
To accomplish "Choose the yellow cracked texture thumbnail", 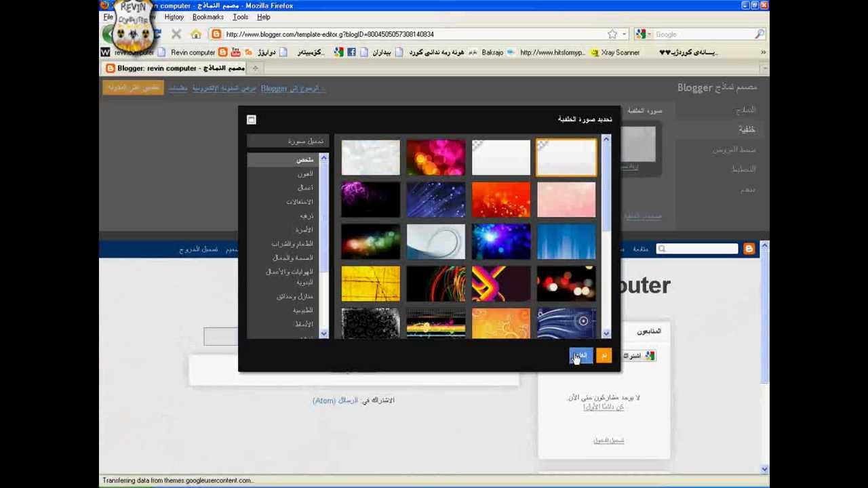I will [371, 283].
